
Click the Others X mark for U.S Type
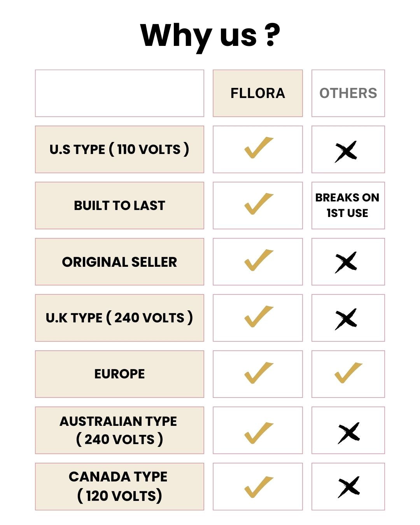346,151
